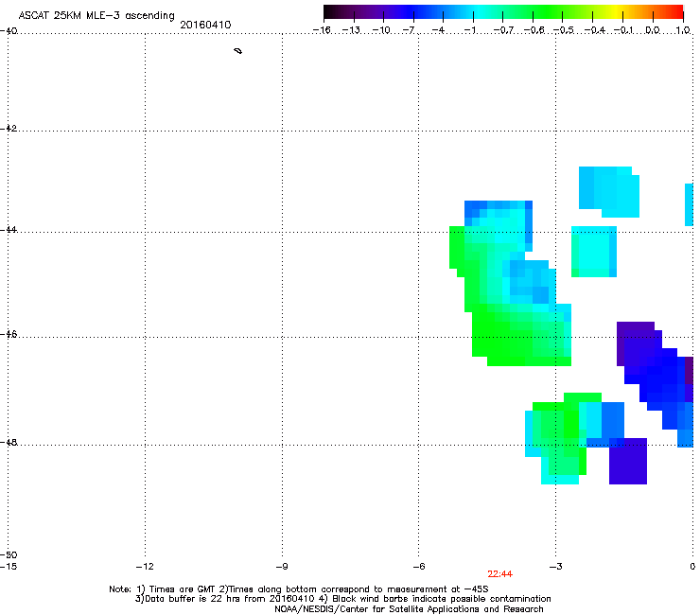The image size is (700, 615).
Task: Click the -0.7 colorbar tick label
Action: (x=503, y=30)
